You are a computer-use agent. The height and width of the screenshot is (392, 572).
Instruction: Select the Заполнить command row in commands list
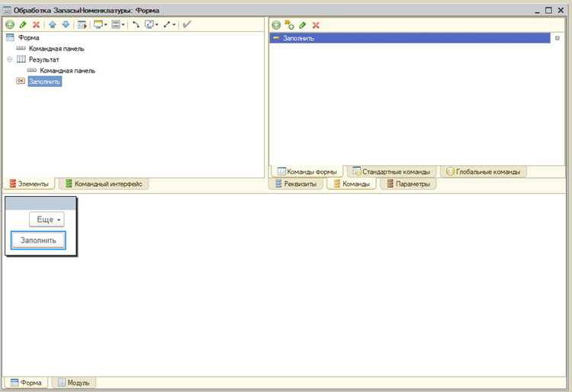tap(410, 38)
